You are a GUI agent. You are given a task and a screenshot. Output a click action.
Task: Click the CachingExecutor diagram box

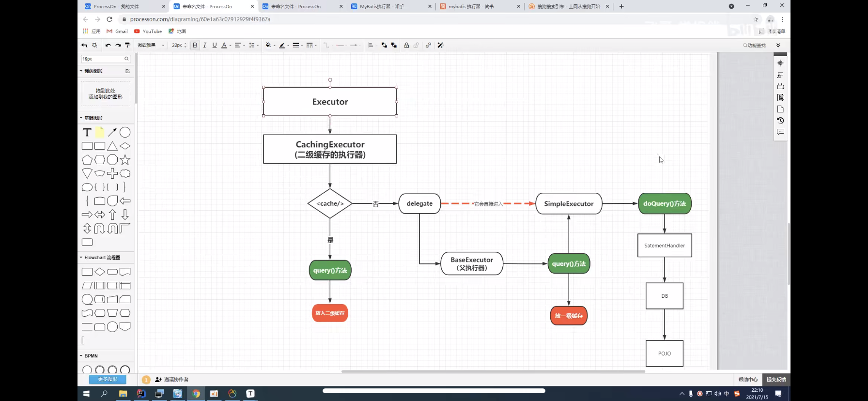[330, 149]
